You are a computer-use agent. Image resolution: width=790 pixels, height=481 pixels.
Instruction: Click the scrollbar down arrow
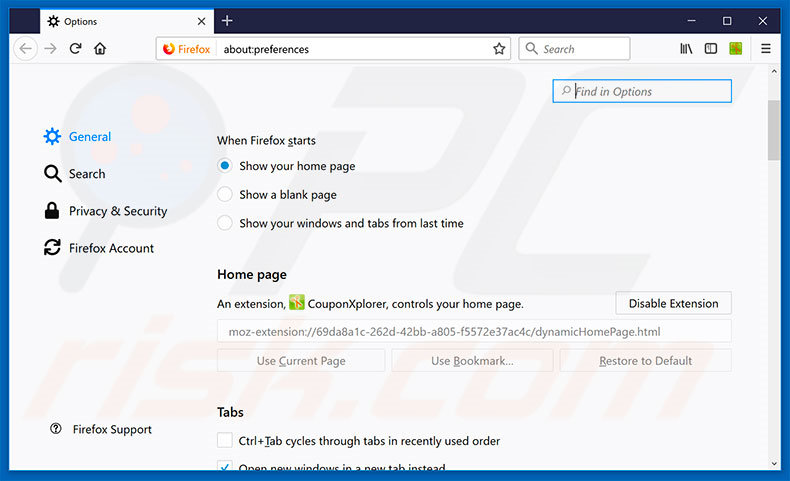coord(774,463)
